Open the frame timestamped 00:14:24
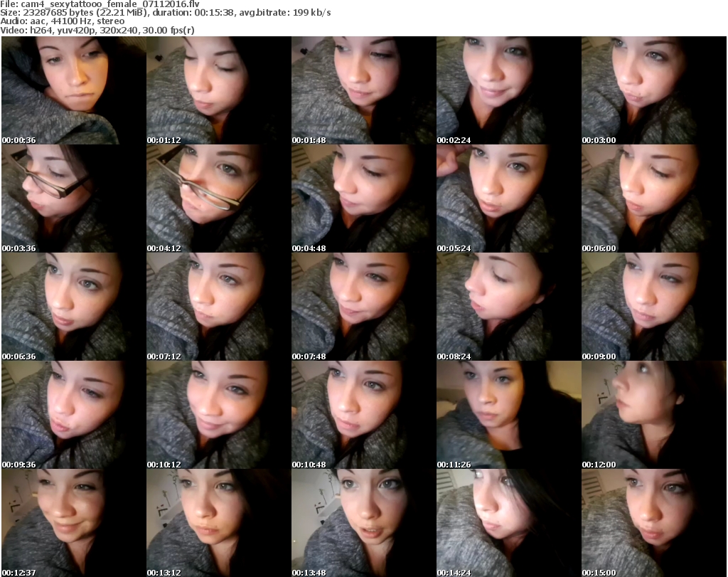The height and width of the screenshot is (577, 728). (508, 523)
